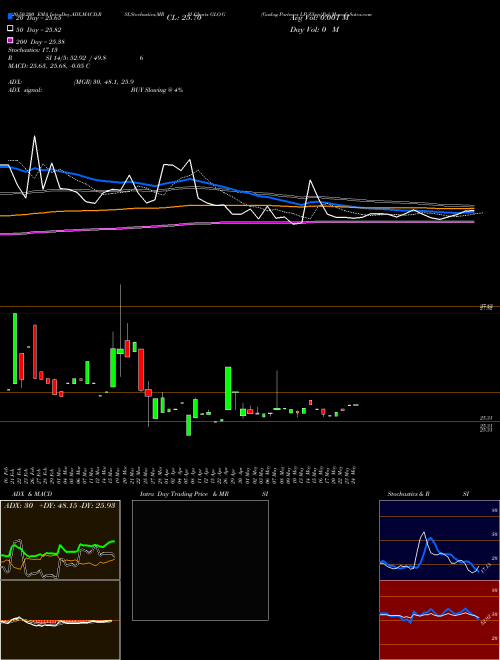Click the 'BUY Slowing @ 4%' ADX signal text
This screenshot has height=660, width=500.
coord(157,90)
